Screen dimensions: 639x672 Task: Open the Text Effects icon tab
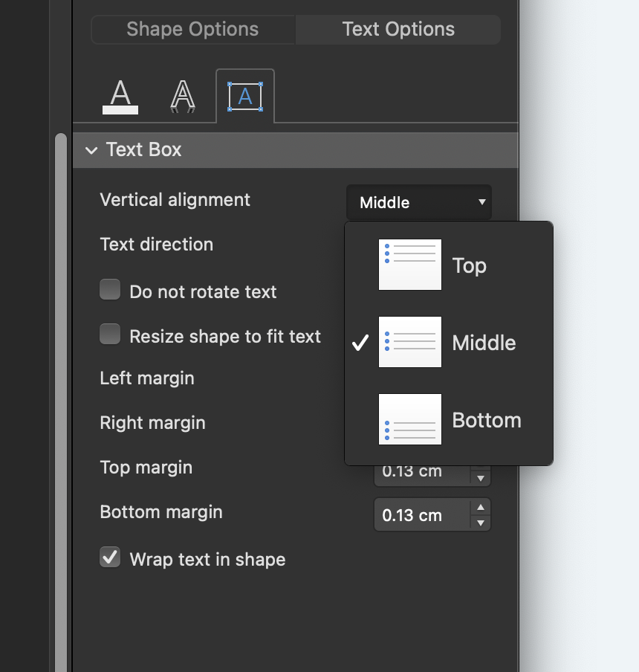183,97
